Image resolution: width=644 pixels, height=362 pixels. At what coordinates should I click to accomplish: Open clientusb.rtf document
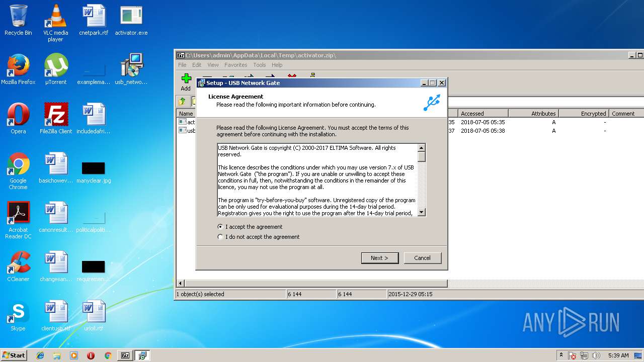pyautogui.click(x=55, y=316)
